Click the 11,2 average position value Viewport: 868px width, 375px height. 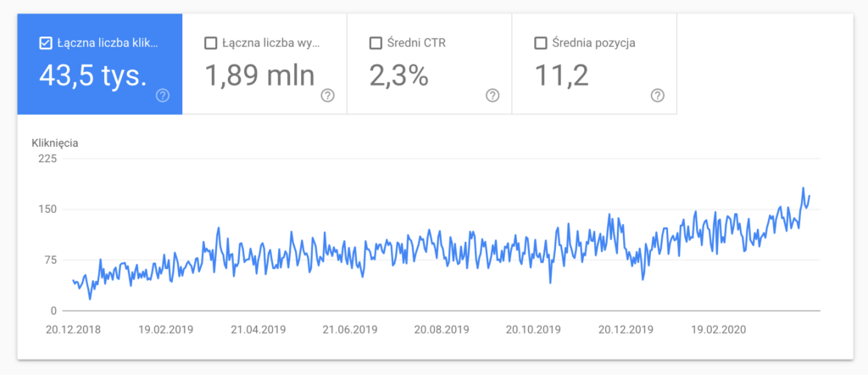click(x=562, y=76)
